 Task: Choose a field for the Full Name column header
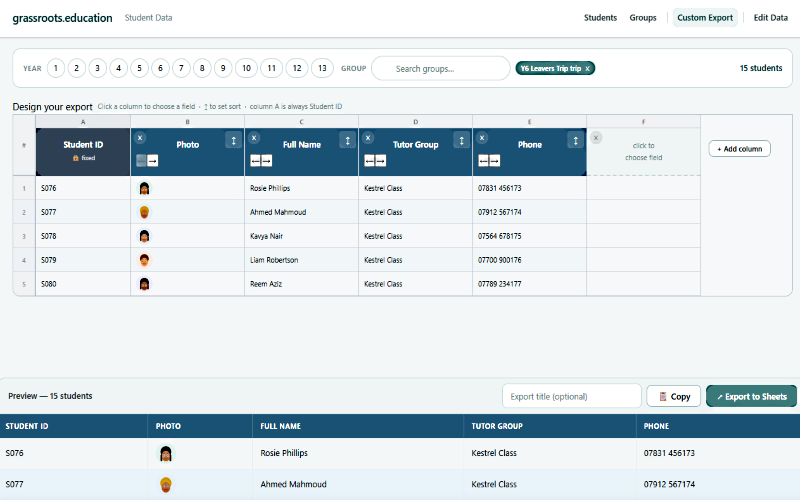pyautogui.click(x=302, y=145)
